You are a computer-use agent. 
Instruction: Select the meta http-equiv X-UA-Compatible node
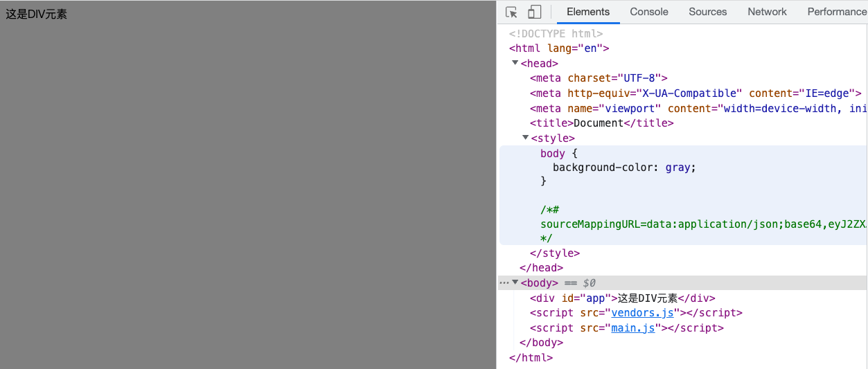[696, 93]
